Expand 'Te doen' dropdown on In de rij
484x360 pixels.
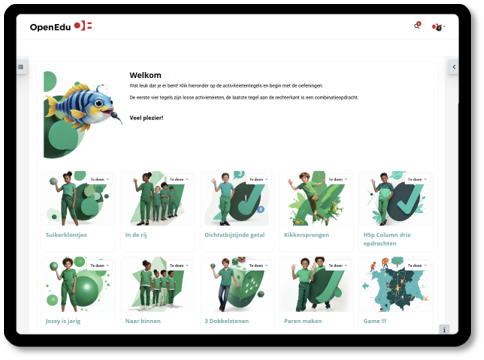coord(179,179)
